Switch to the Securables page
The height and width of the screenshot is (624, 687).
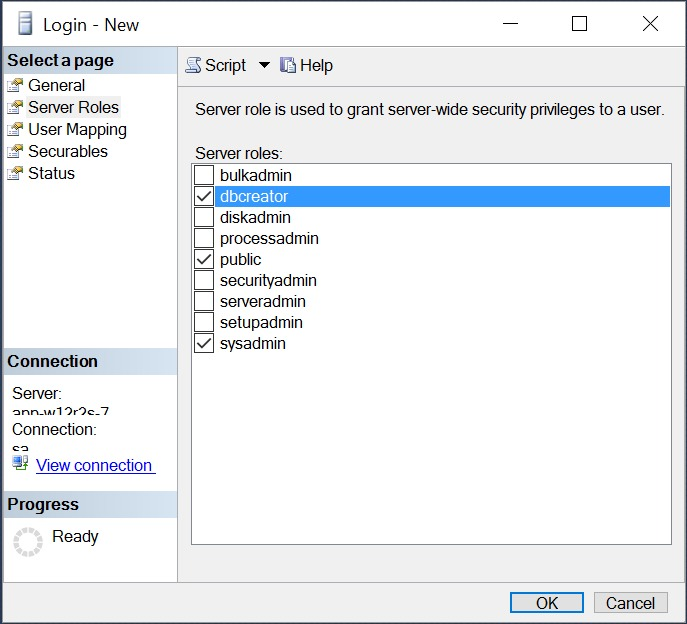[68, 152]
